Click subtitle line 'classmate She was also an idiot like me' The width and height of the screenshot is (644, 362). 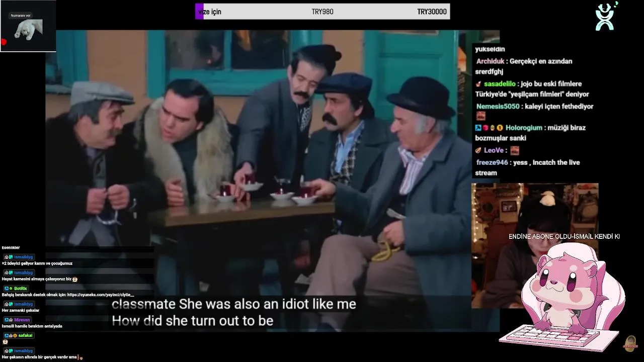pyautogui.click(x=234, y=304)
